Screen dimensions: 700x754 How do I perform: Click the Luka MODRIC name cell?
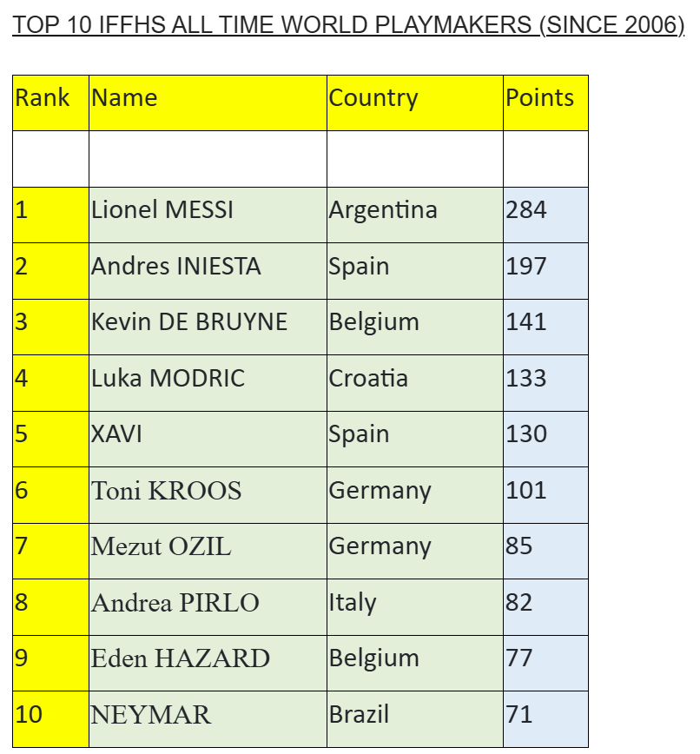point(208,383)
